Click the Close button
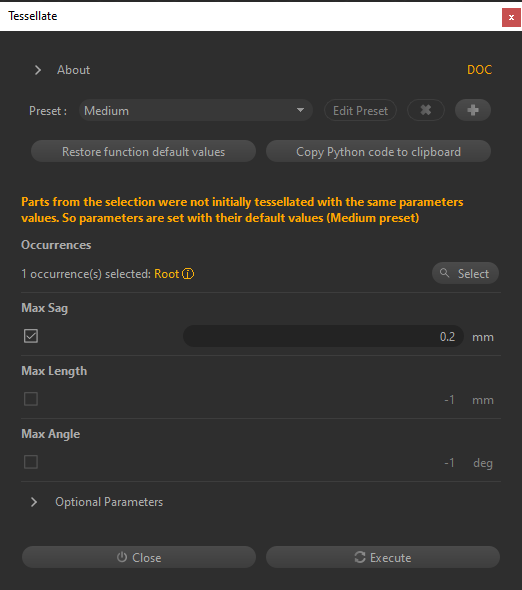This screenshot has width=522, height=590. (139, 557)
